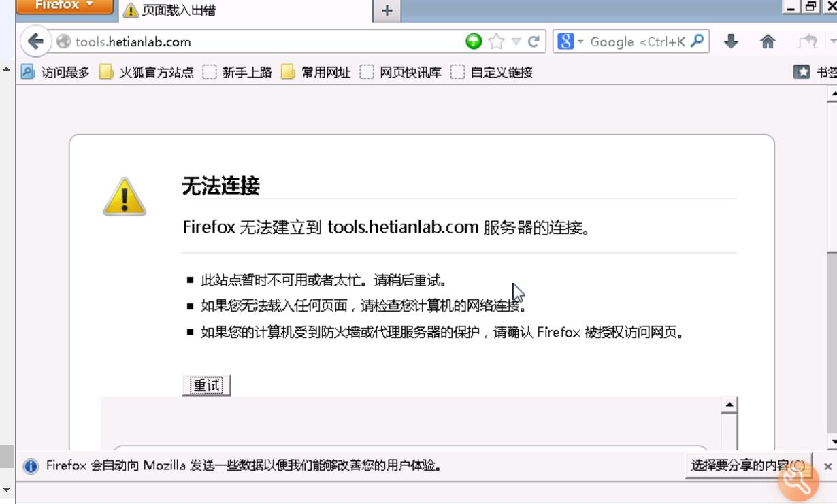Click the green arrow icon in address bar

point(474,42)
